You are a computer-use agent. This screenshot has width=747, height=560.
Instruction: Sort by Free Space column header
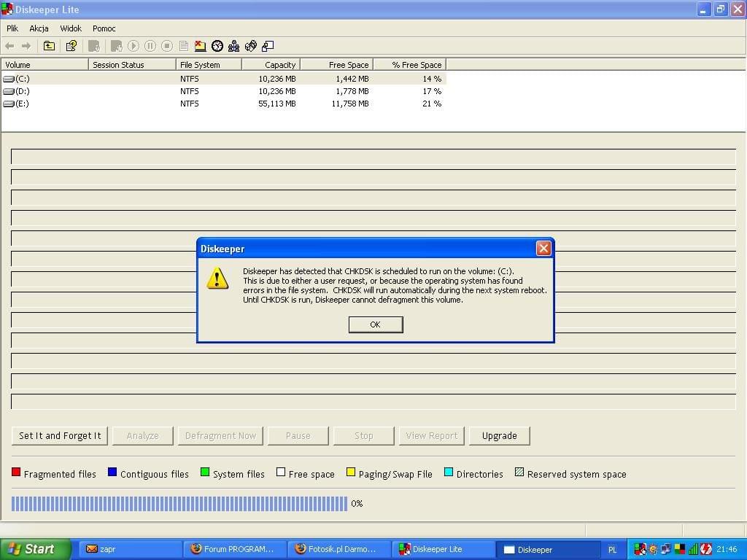coord(337,65)
